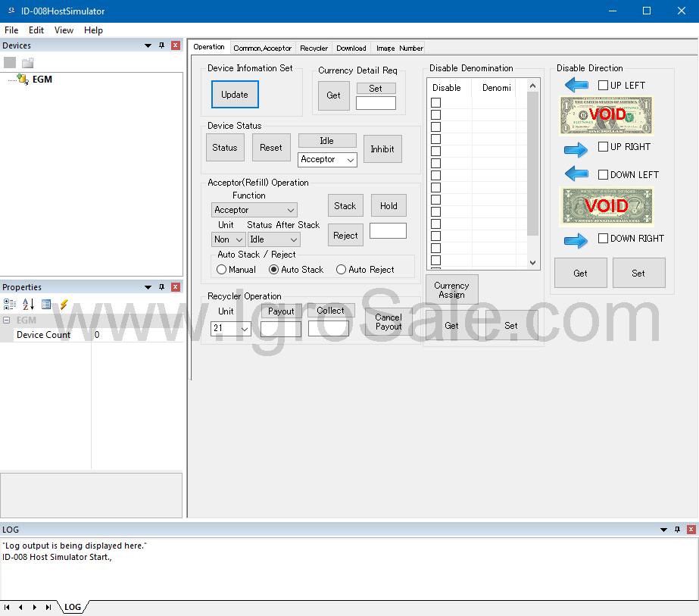
Task: Click the Categorized view icon in Properties
Action: 10,305
